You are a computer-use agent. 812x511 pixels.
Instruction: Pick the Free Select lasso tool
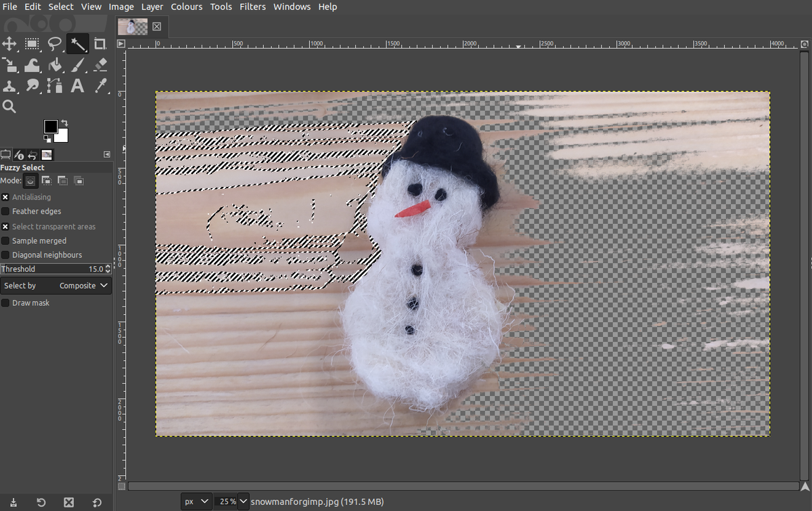[x=54, y=44]
